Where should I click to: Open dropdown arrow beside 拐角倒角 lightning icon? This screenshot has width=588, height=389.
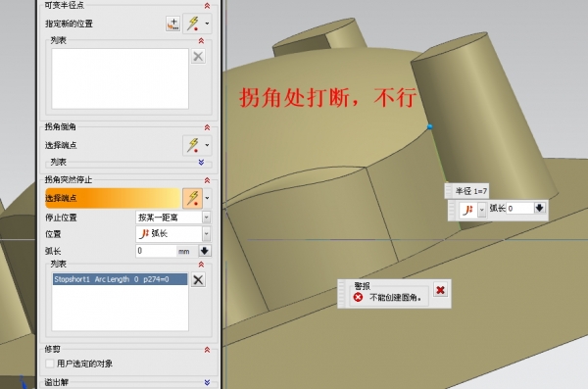click(207, 145)
